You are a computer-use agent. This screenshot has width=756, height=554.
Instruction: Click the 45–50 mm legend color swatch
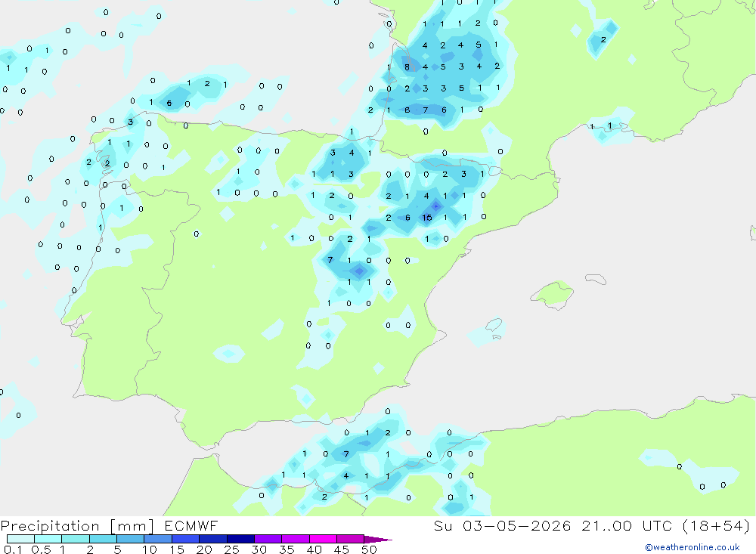[x=351, y=539]
